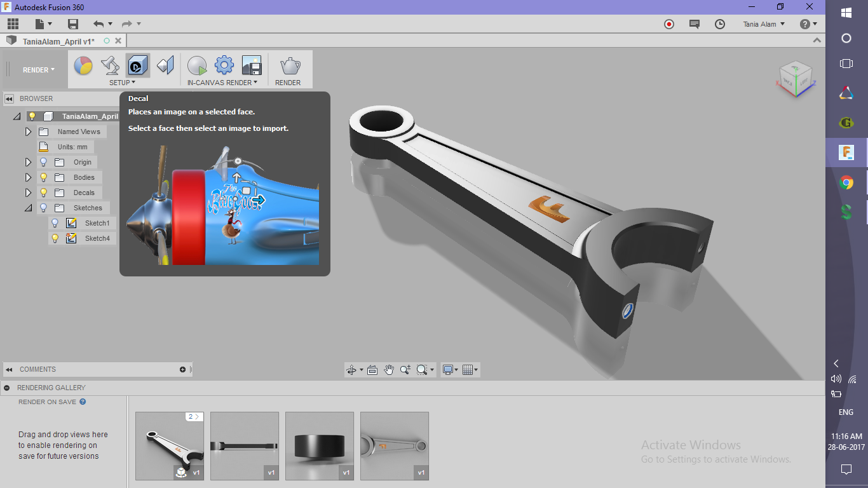The height and width of the screenshot is (488, 868).
Task: Select the Zoom window tool
Action: pos(405,370)
